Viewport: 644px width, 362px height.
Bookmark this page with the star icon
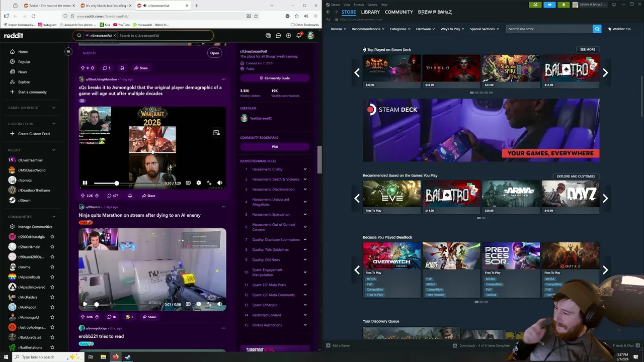256,16
